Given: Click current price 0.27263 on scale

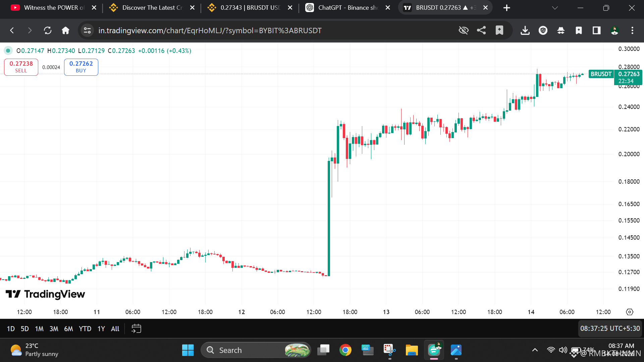Looking at the screenshot, I should (629, 74).
